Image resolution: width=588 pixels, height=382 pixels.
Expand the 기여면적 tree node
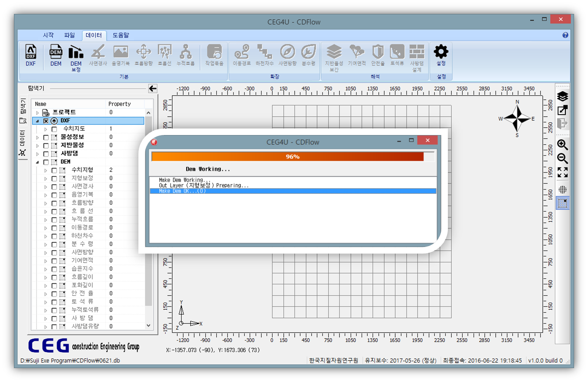46,260
